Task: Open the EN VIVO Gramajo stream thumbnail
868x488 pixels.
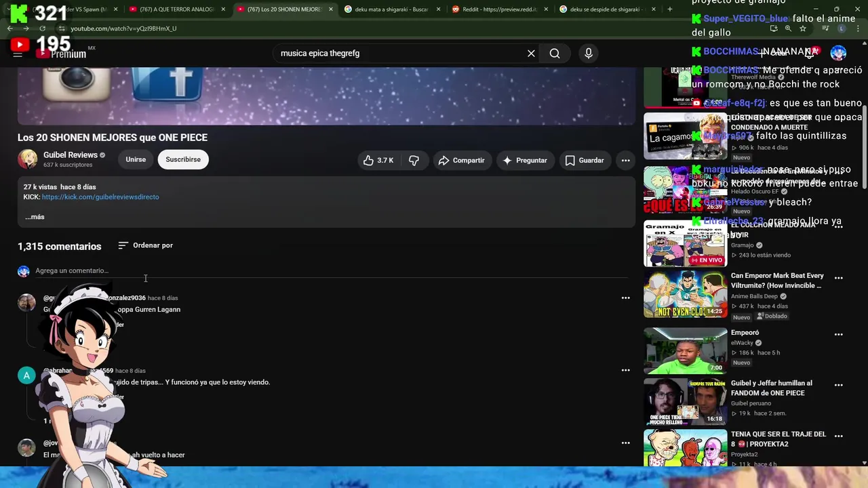Action: tap(685, 243)
